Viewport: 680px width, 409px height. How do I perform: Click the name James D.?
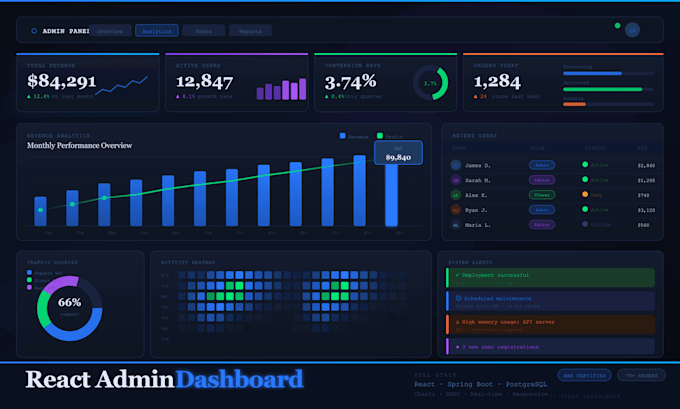tap(477, 165)
